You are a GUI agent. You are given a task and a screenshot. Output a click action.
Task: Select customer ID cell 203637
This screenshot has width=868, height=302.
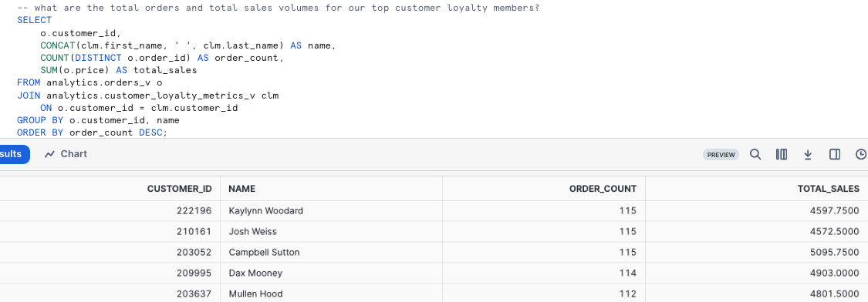pyautogui.click(x=110, y=294)
